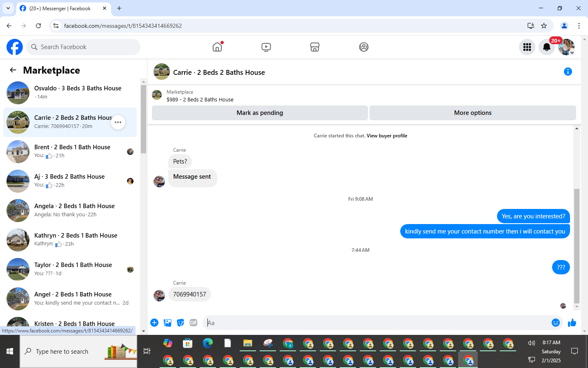Open conversation info button
The image size is (588, 368).
pyautogui.click(x=568, y=72)
